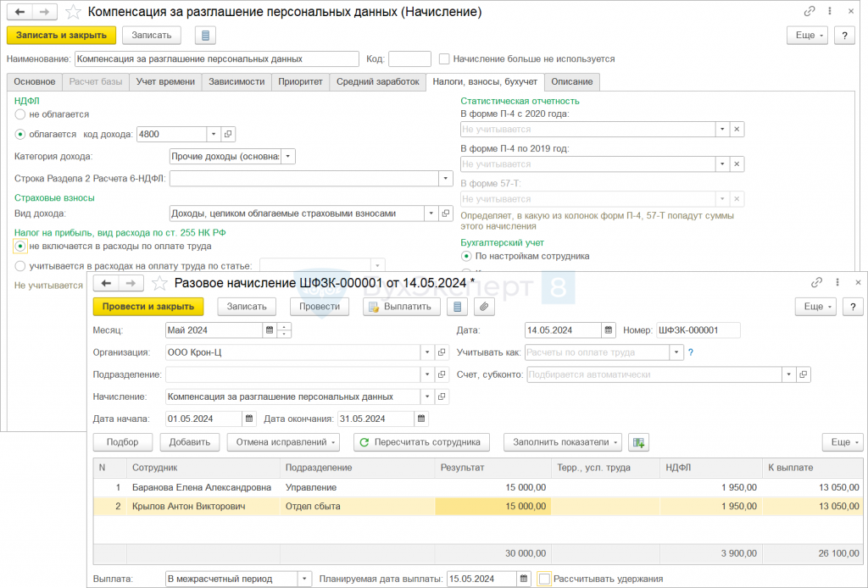
Task: Select the НДФЛ 'не облагается' radio button
Action: [20, 114]
